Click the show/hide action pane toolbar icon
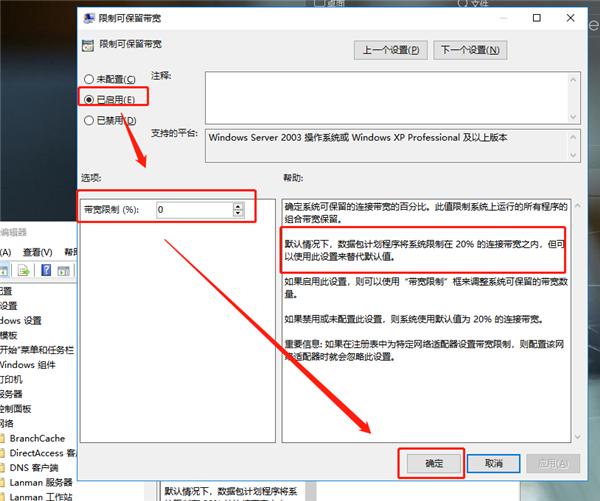 63,271
